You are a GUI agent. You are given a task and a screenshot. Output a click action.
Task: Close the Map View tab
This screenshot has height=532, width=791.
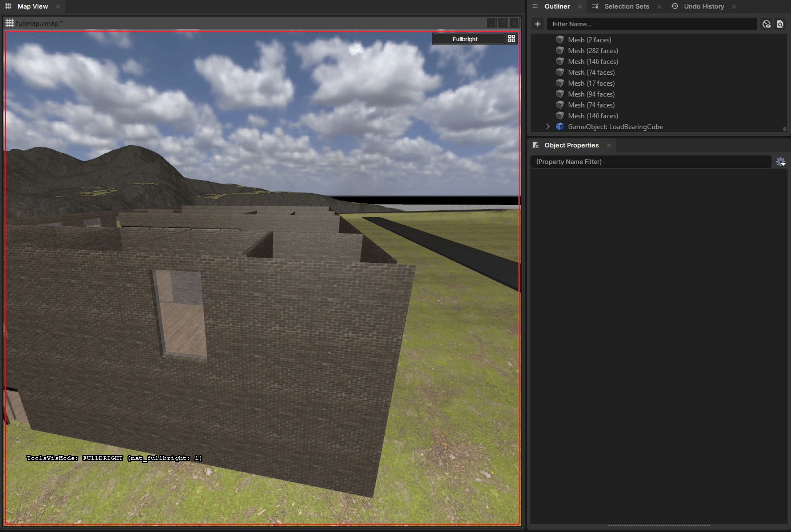(x=58, y=6)
